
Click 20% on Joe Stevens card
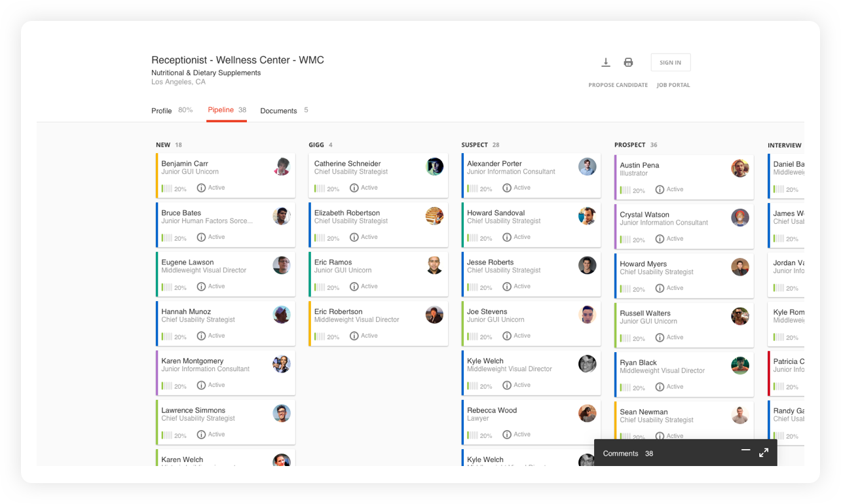coord(486,337)
